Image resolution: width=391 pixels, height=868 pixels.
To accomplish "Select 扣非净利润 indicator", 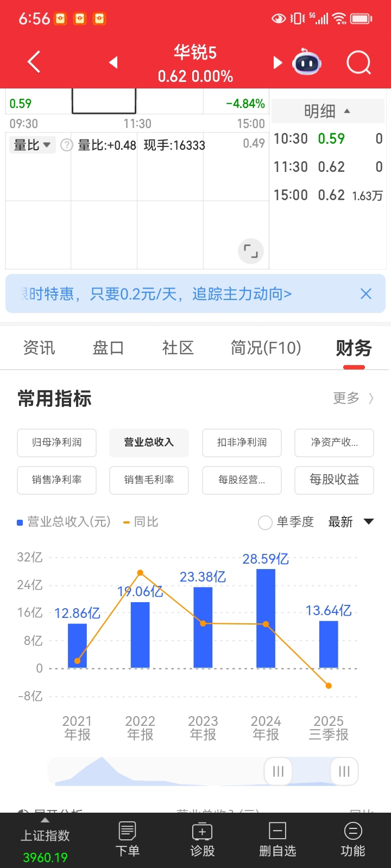I will (242, 443).
